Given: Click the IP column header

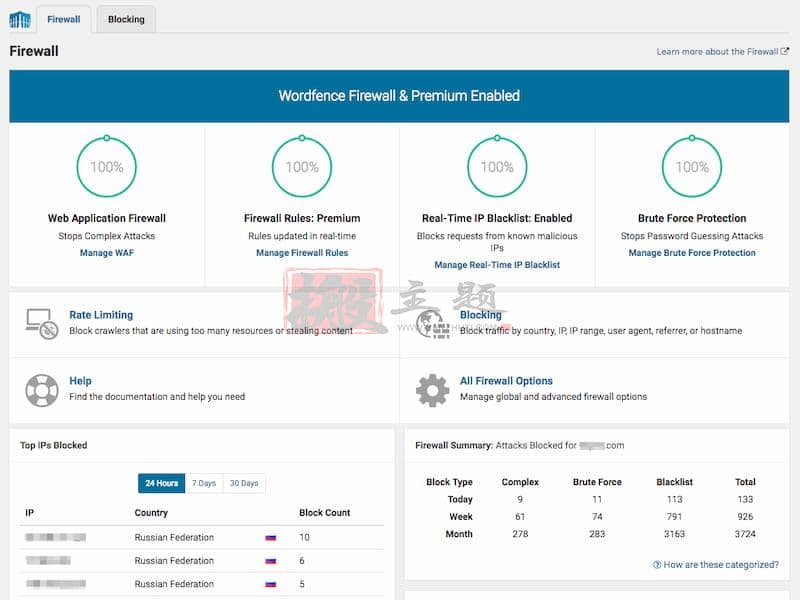Looking at the screenshot, I should point(30,513).
